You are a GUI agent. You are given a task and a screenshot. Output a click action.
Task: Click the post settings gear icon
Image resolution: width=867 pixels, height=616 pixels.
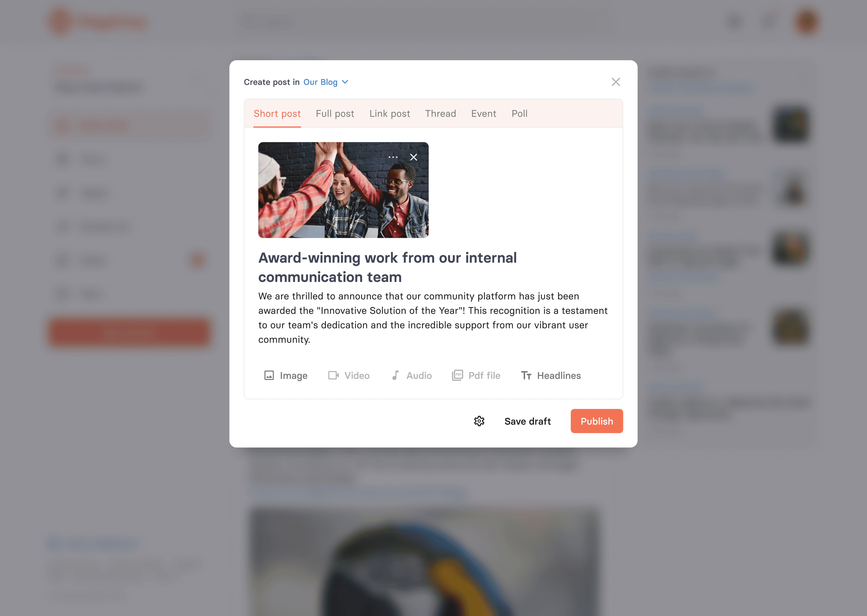click(x=479, y=421)
